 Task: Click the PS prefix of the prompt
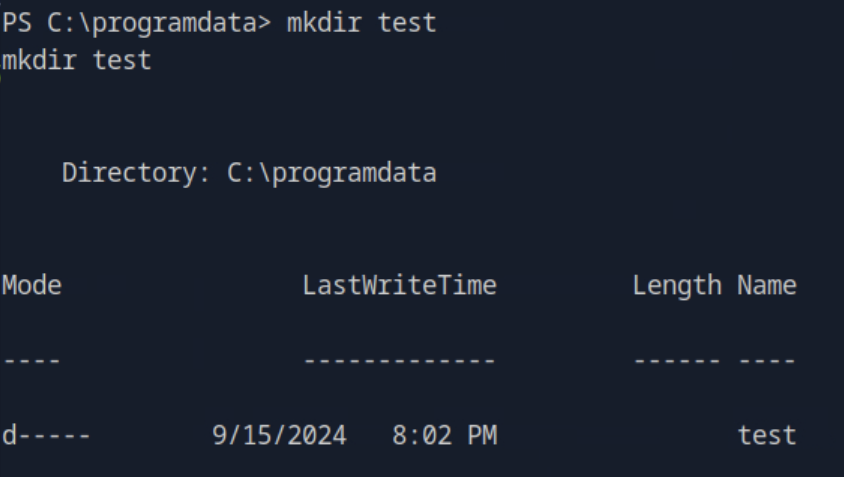pos(17,23)
